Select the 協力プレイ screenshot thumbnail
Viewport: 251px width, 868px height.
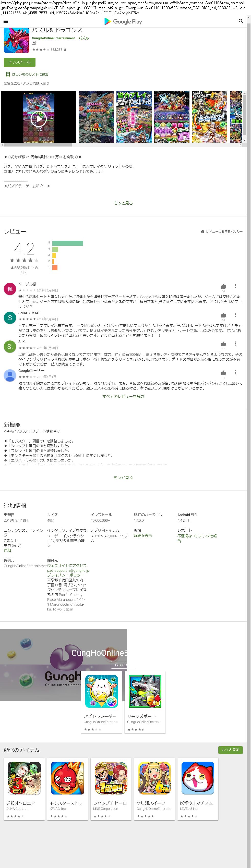point(134,117)
